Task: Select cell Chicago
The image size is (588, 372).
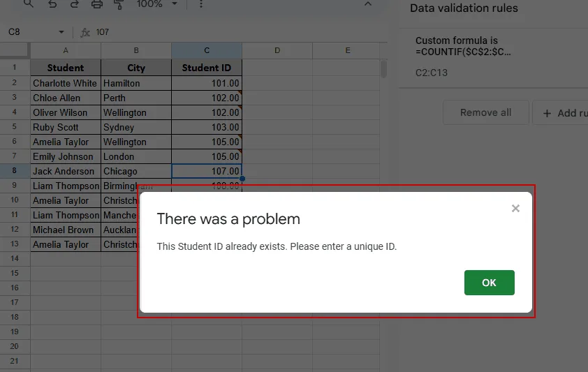Action: point(136,171)
